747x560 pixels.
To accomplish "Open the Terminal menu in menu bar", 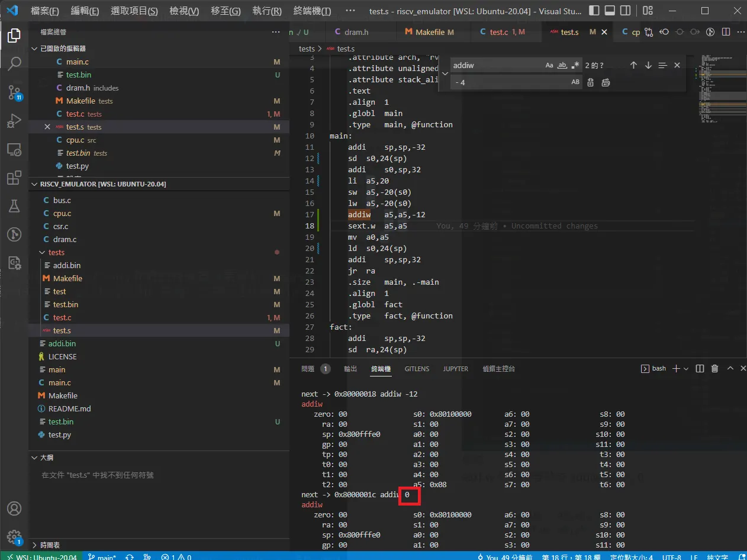I will pos(312,11).
